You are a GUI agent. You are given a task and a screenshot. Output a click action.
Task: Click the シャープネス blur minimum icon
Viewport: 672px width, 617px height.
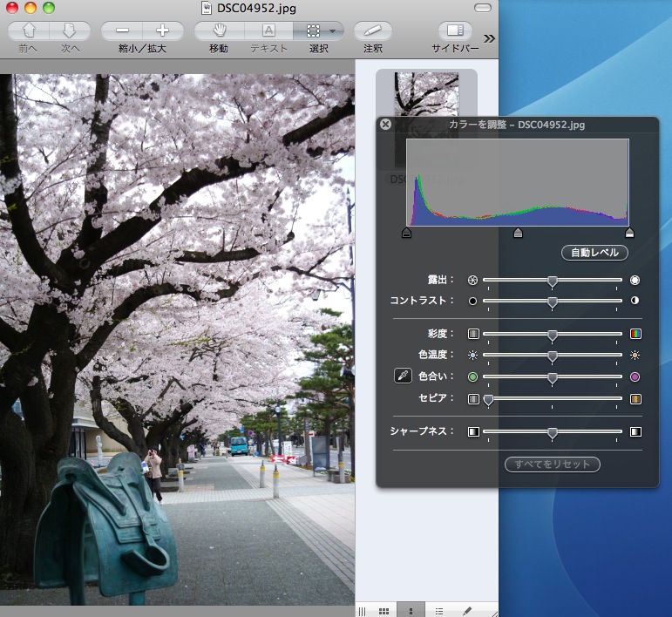pos(473,431)
